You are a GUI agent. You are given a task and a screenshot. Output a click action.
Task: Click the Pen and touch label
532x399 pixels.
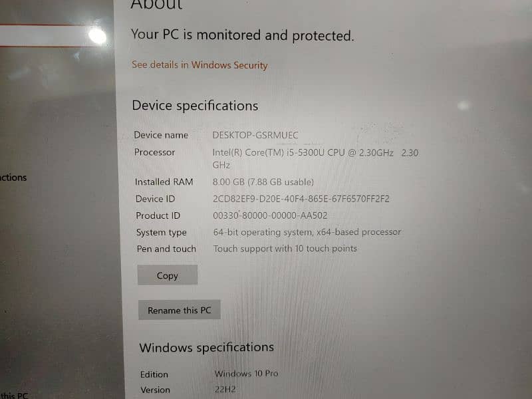pyautogui.click(x=166, y=249)
